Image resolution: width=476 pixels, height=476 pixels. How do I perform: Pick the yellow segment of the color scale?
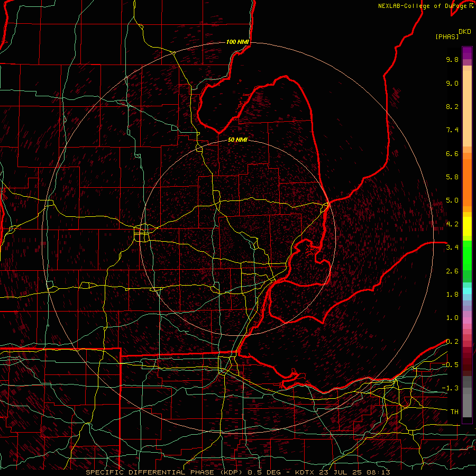pyautogui.click(x=467, y=226)
